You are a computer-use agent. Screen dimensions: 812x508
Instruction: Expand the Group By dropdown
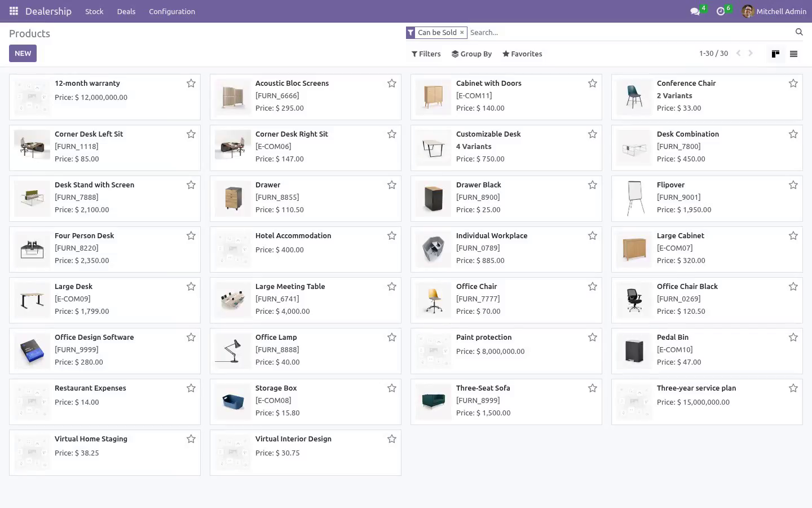pyautogui.click(x=471, y=54)
